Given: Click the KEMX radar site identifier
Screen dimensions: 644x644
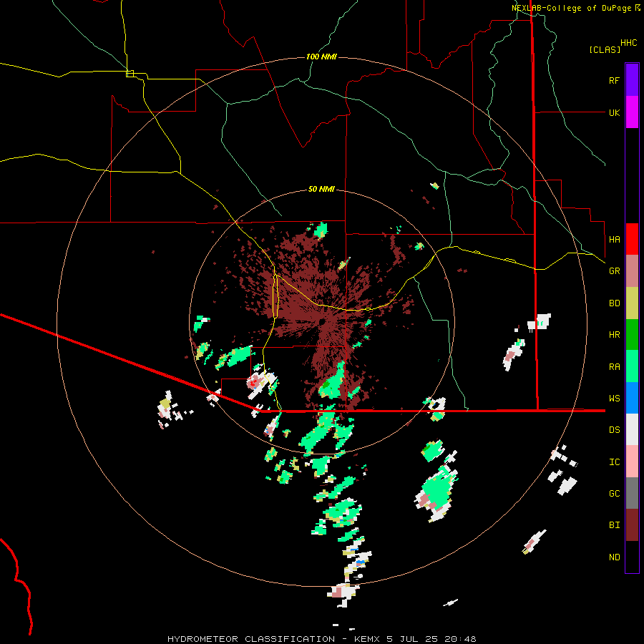Looking at the screenshot, I should coord(366,639).
